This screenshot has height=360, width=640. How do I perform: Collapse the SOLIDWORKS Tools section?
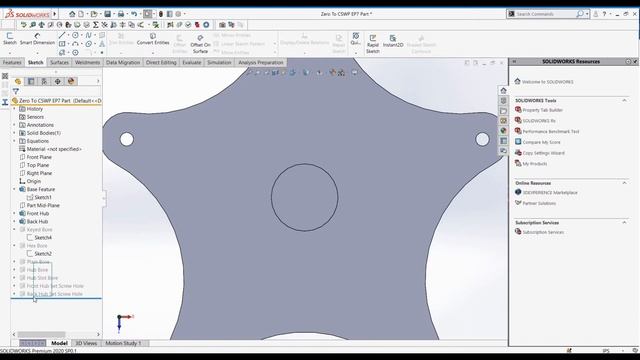point(624,100)
